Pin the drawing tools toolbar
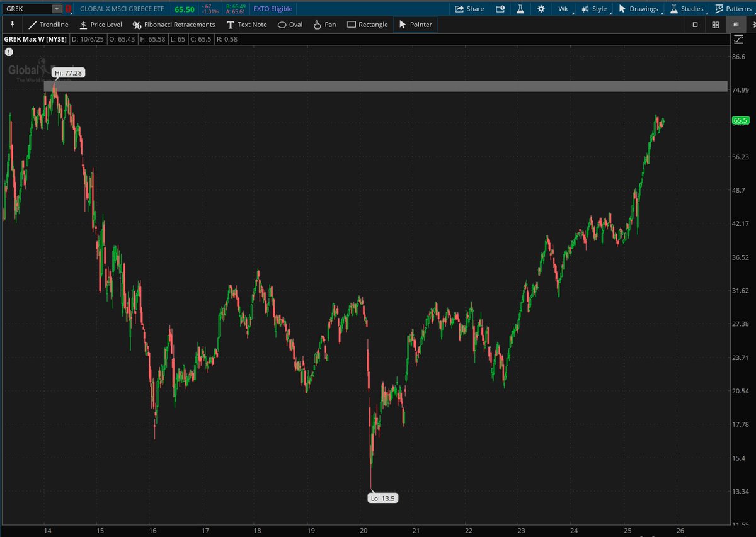756x537 pixels. [x=11, y=24]
